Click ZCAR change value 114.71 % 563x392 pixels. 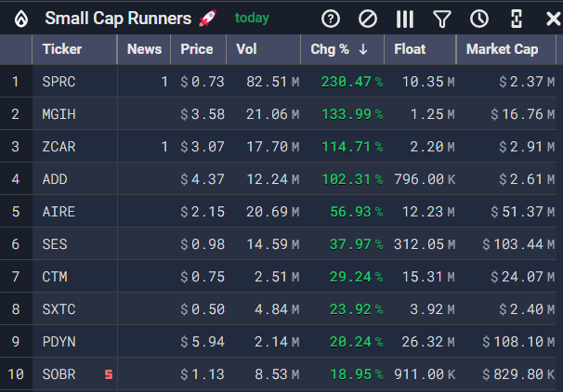point(352,147)
